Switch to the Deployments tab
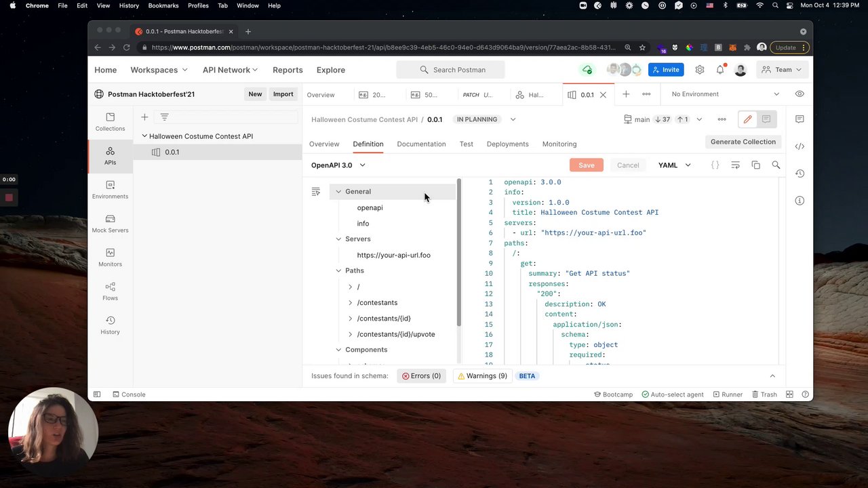868x488 pixels. (x=507, y=144)
